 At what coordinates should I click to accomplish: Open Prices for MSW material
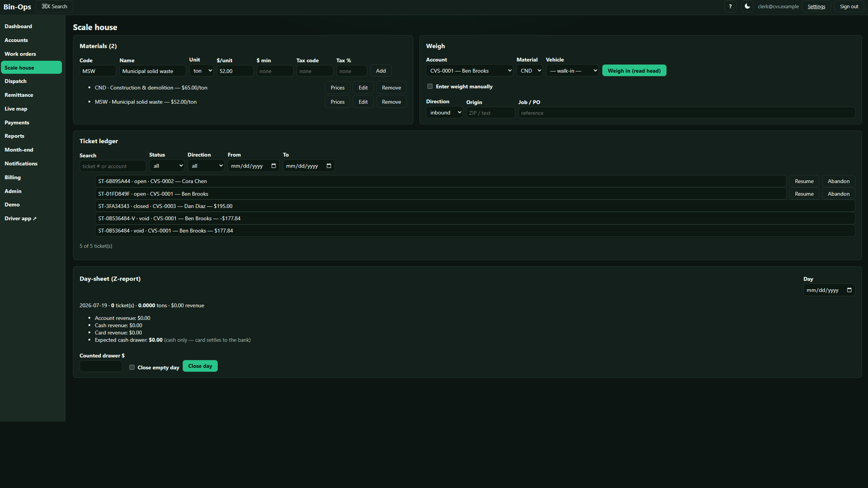(337, 102)
